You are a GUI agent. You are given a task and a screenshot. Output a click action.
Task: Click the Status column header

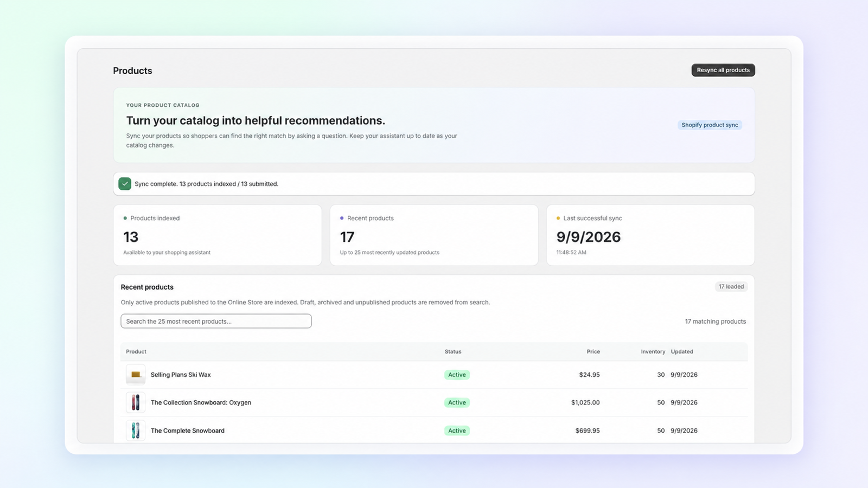point(453,351)
